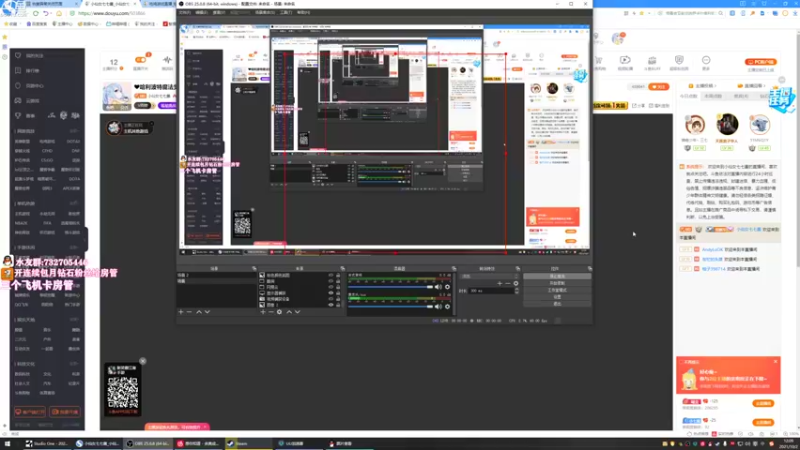800x450 pixels.
Task: Open Windows Start button
Action: click(x=7, y=443)
